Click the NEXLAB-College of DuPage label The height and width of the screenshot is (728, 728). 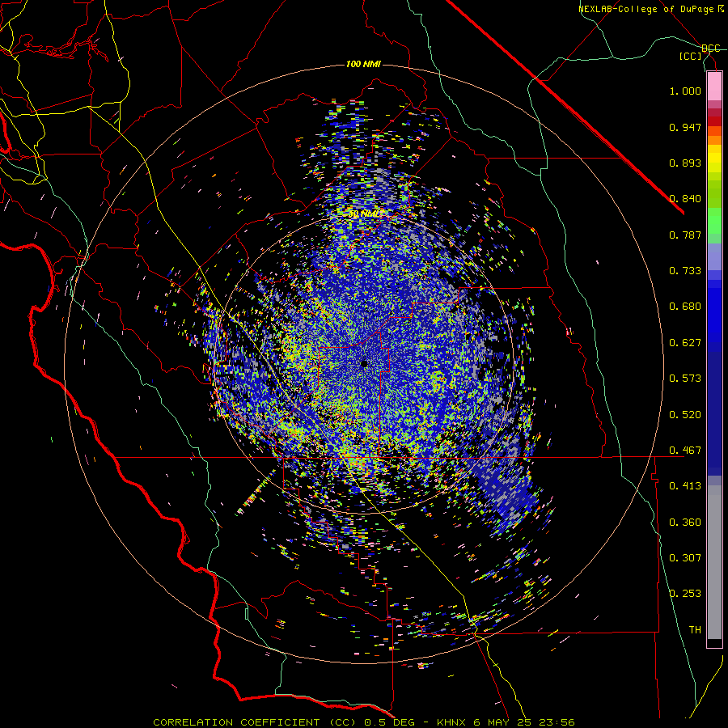(651, 9)
